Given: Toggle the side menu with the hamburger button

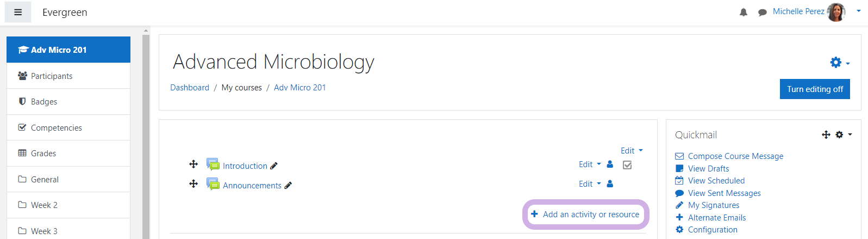Looking at the screenshot, I should click(18, 12).
